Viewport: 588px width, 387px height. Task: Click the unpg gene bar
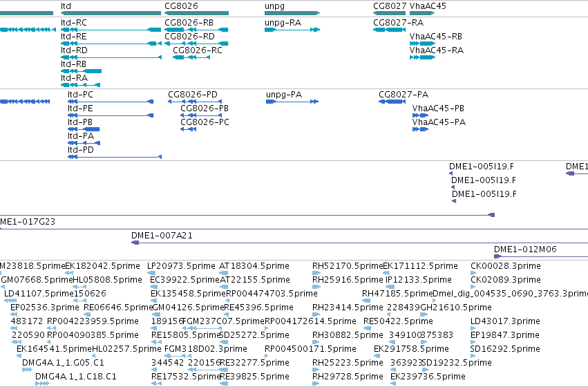(292, 13)
